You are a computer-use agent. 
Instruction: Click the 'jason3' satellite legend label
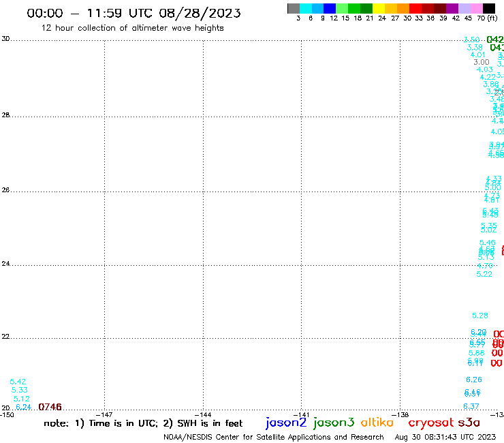click(x=334, y=423)
